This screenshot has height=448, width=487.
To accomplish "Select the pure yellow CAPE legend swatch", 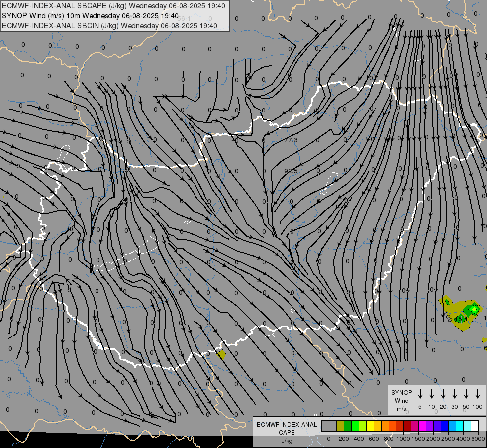I will click(370, 426).
